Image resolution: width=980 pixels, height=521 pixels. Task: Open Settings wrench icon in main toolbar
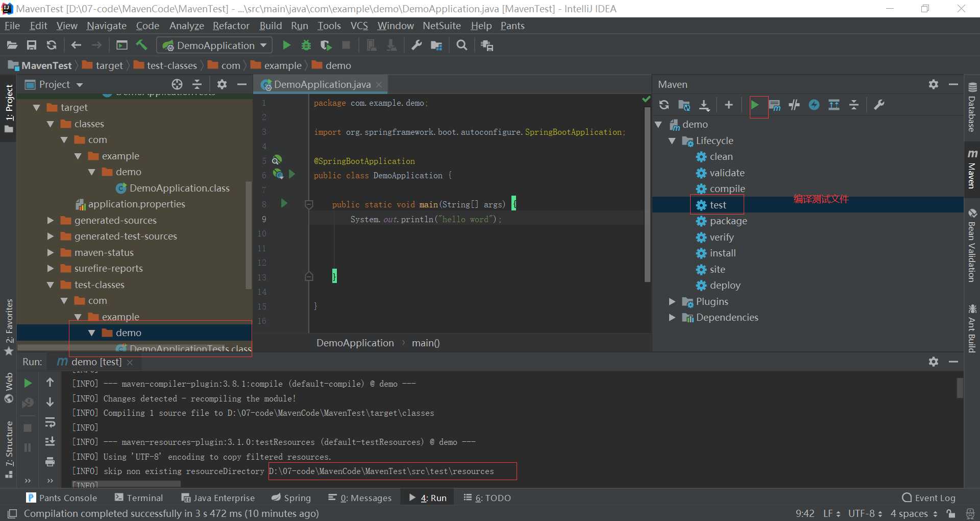tap(416, 45)
